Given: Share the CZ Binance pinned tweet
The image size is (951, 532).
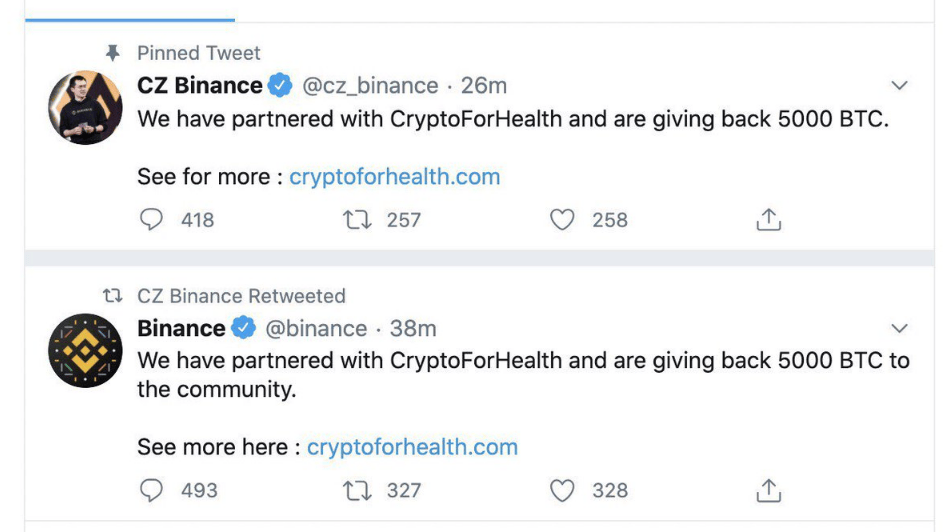Looking at the screenshot, I should click(x=768, y=219).
